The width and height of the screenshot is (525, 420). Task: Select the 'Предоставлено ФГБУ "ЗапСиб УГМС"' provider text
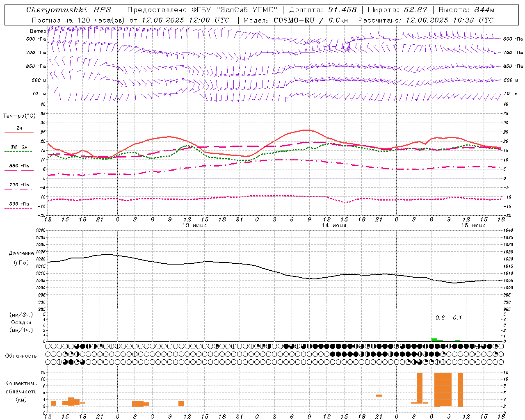tap(203, 10)
